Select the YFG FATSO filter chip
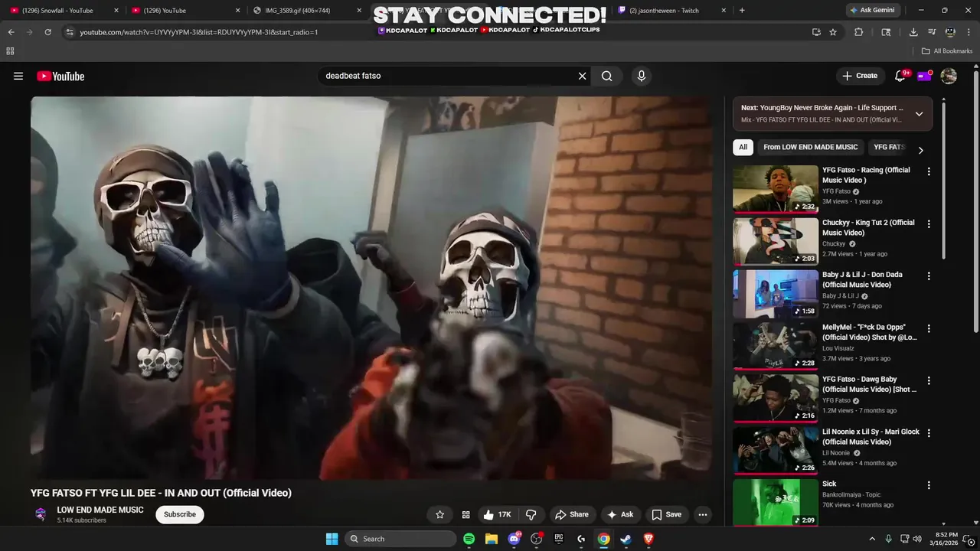The image size is (980, 551). (x=889, y=147)
